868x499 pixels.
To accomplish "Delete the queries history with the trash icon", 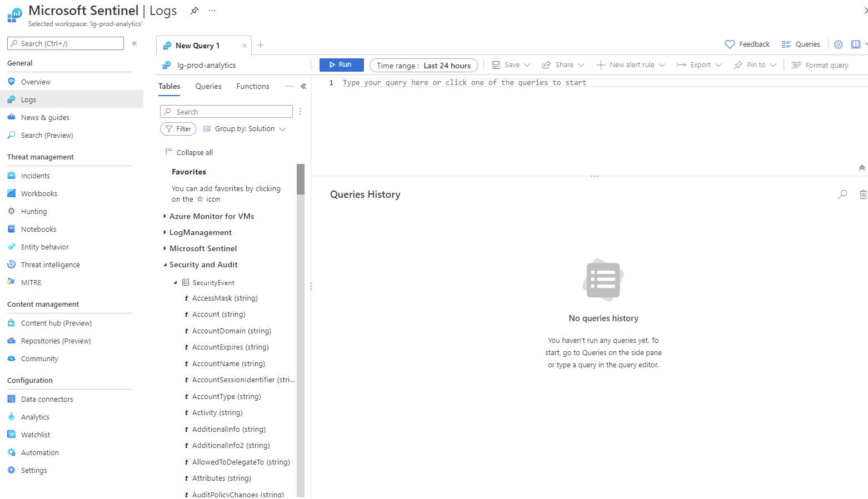I will (x=862, y=194).
